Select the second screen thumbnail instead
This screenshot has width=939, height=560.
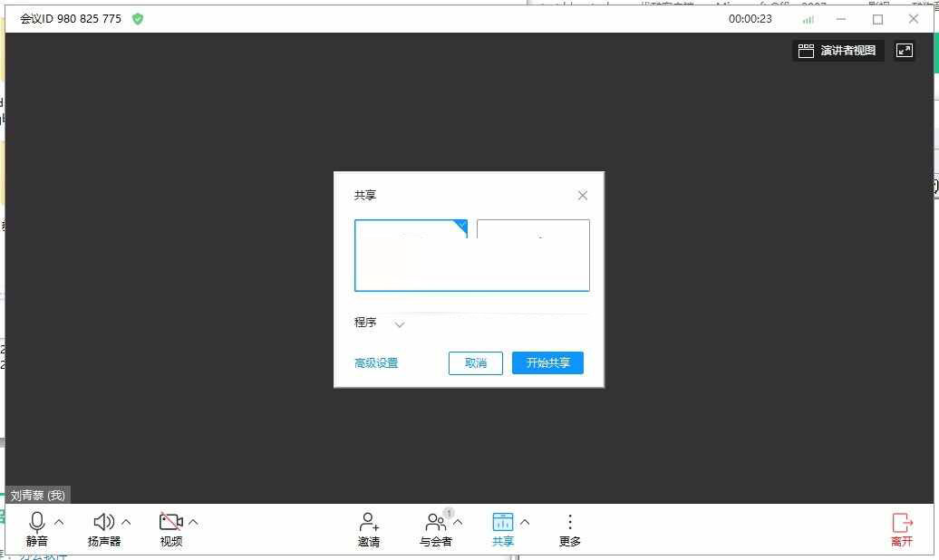[533, 255]
